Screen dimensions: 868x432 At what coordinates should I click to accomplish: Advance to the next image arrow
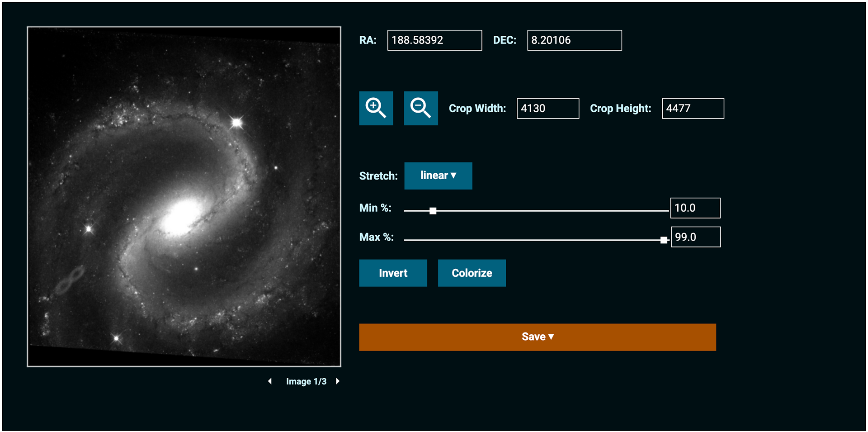[x=338, y=381]
